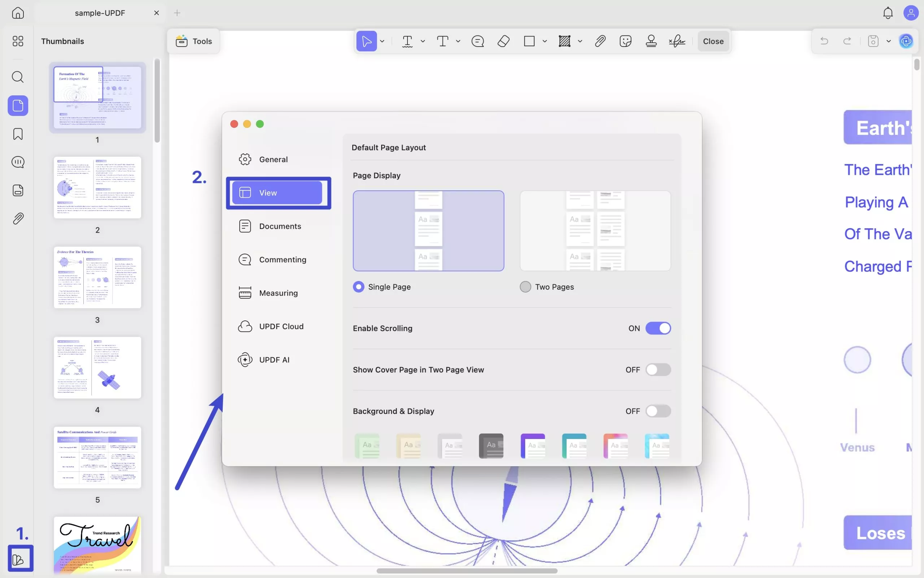Select the Single Page layout preview image

(428, 231)
